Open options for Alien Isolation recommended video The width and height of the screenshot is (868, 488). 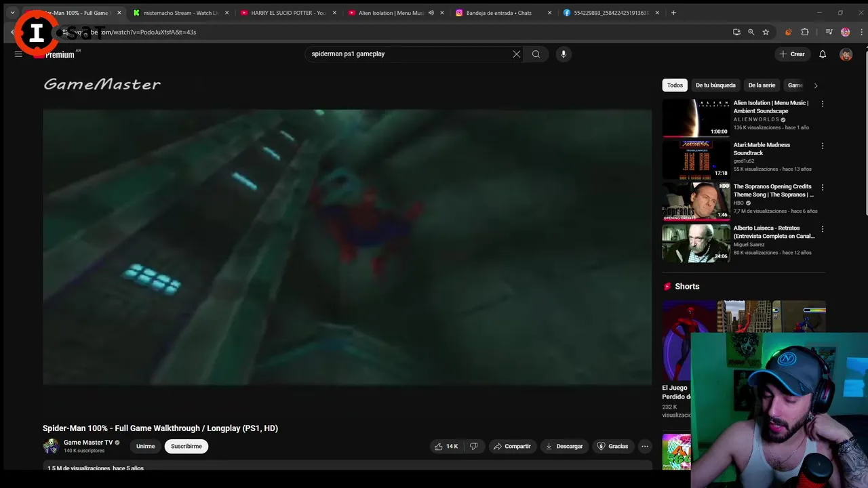point(823,104)
